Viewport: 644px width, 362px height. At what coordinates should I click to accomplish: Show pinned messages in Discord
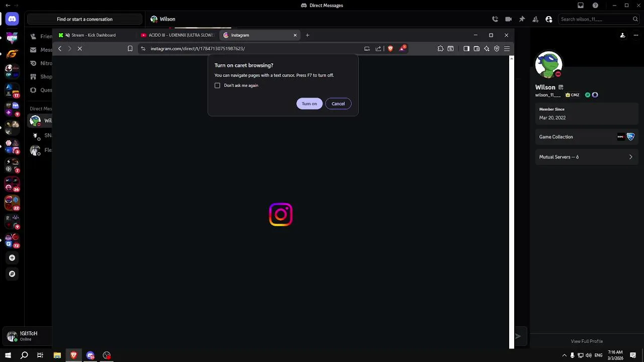click(522, 19)
